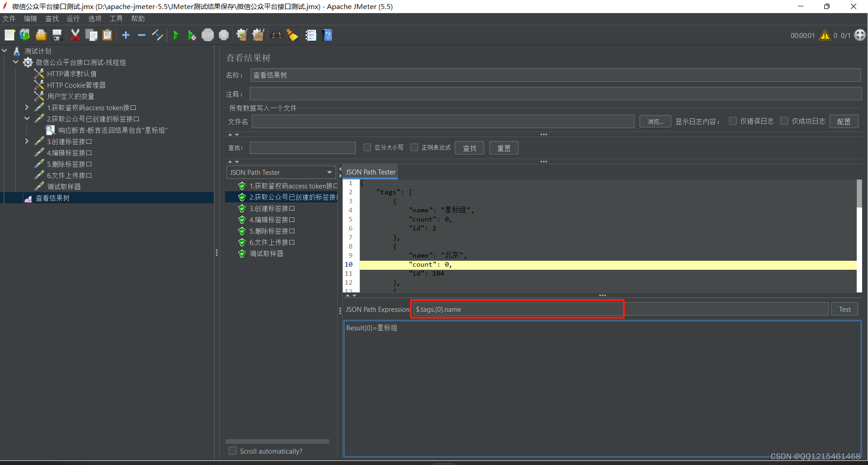
Task: Clear all results with double broom icon
Action: [258, 35]
